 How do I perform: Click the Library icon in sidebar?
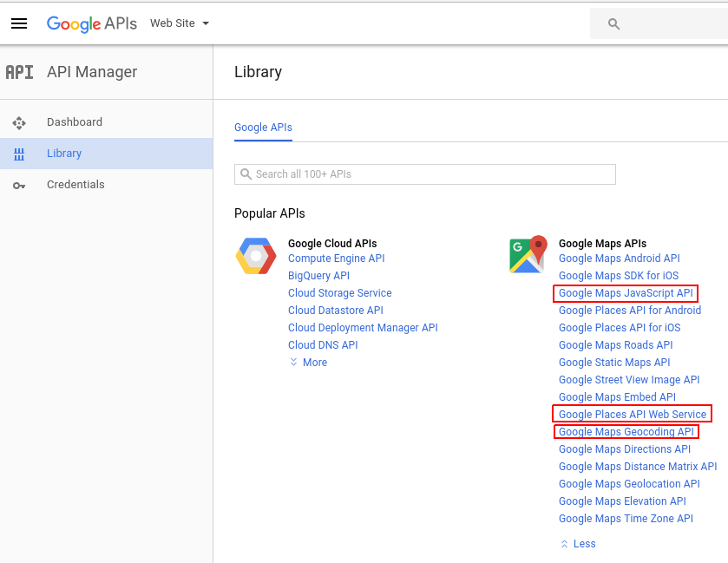tap(19, 154)
